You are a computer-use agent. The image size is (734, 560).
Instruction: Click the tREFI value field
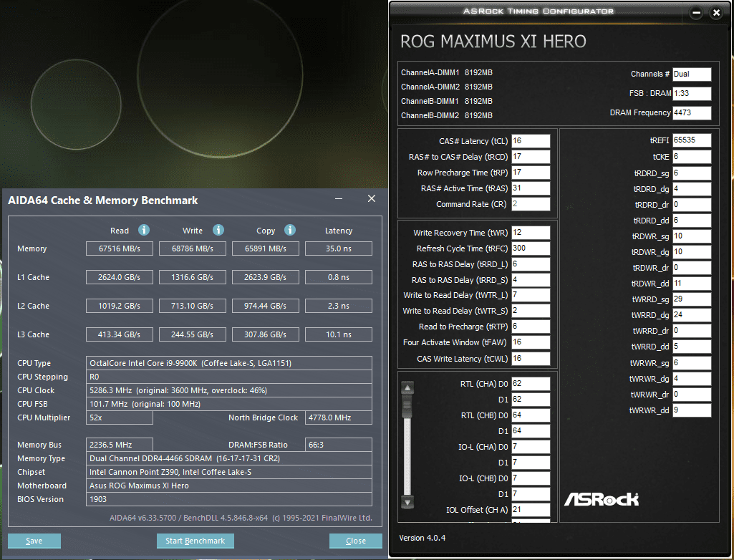692,140
